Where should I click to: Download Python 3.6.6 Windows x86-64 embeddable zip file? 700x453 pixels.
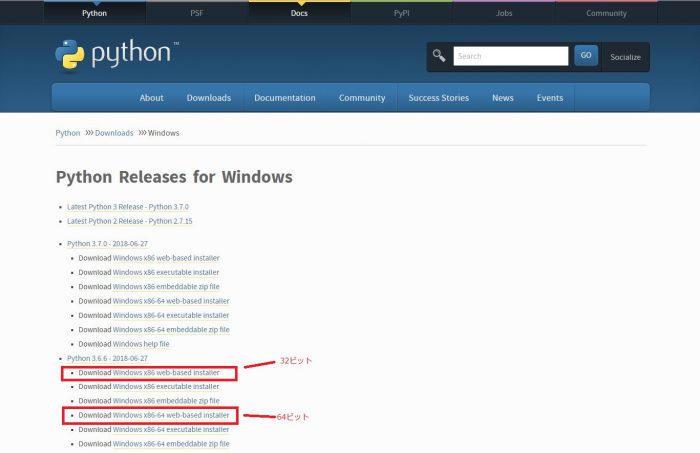point(171,444)
